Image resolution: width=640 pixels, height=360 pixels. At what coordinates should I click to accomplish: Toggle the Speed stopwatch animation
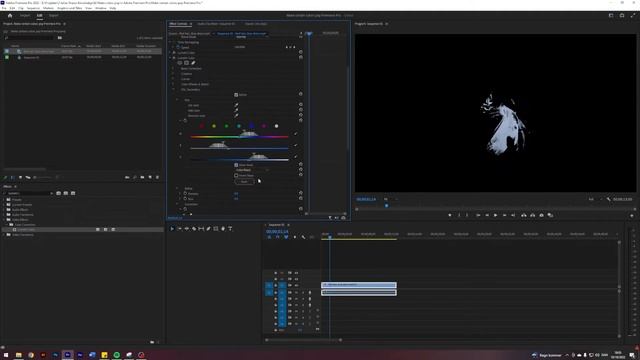(x=178, y=47)
